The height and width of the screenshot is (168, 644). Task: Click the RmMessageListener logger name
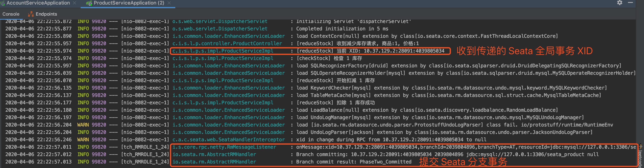[224, 147]
